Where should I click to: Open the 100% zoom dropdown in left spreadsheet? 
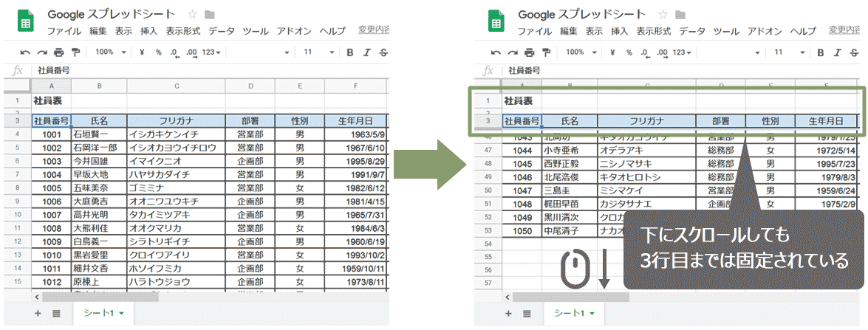point(110,52)
